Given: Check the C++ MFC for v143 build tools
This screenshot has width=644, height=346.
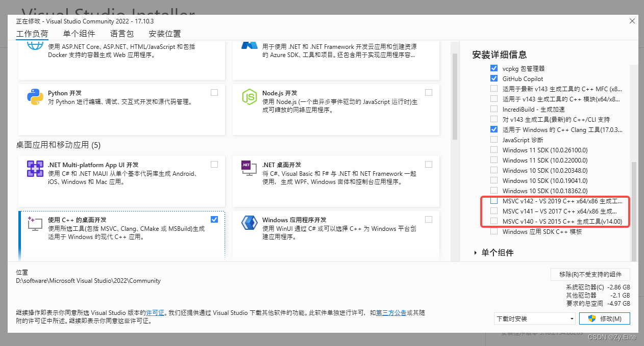Looking at the screenshot, I should click(493, 89).
